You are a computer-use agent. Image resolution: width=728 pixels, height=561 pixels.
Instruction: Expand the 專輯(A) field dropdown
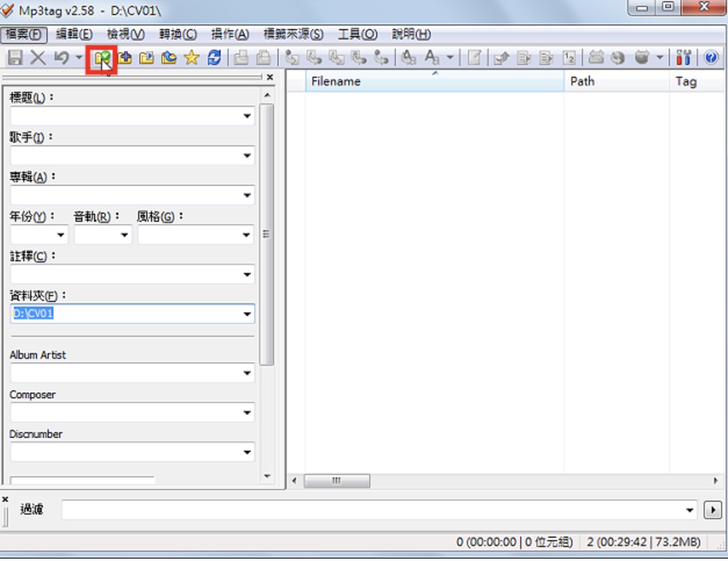click(x=247, y=195)
